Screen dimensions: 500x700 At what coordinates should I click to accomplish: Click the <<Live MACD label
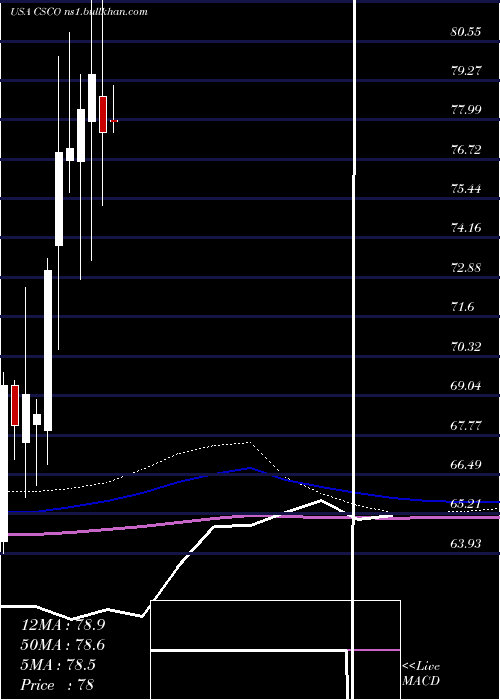[x=421, y=674]
